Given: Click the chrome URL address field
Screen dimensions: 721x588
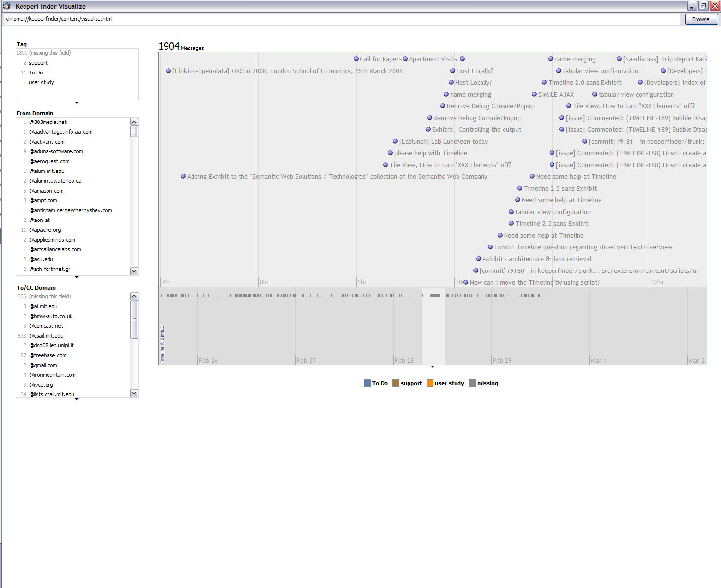Looking at the screenshot, I should (341, 19).
